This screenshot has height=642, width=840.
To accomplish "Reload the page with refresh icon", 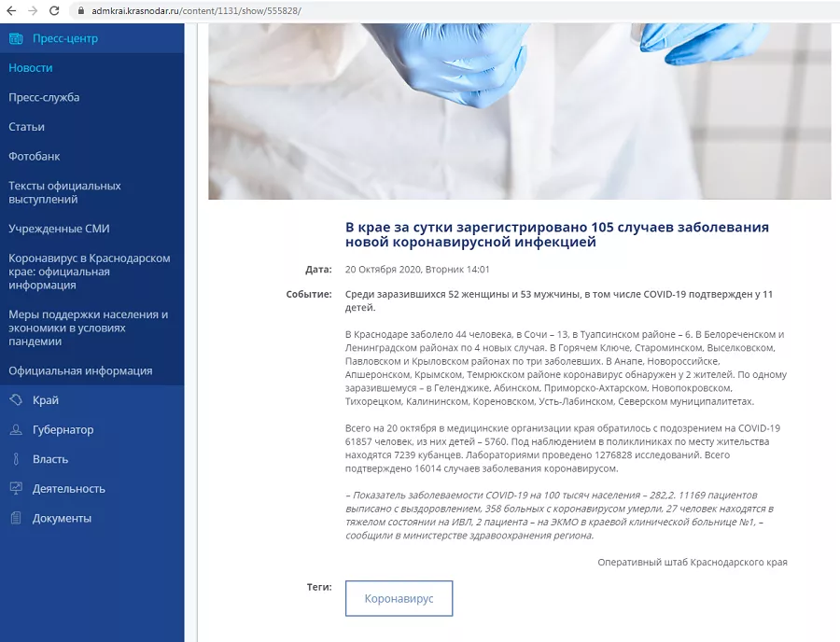I will click(x=54, y=10).
